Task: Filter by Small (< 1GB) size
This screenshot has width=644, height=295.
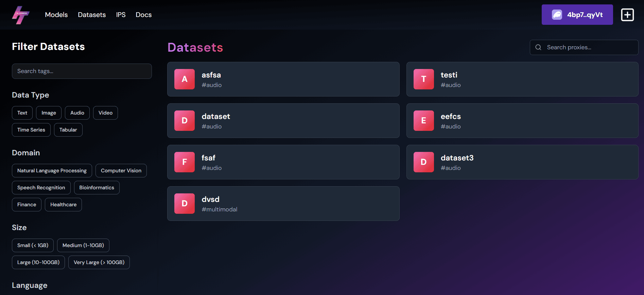Action: 33,245
